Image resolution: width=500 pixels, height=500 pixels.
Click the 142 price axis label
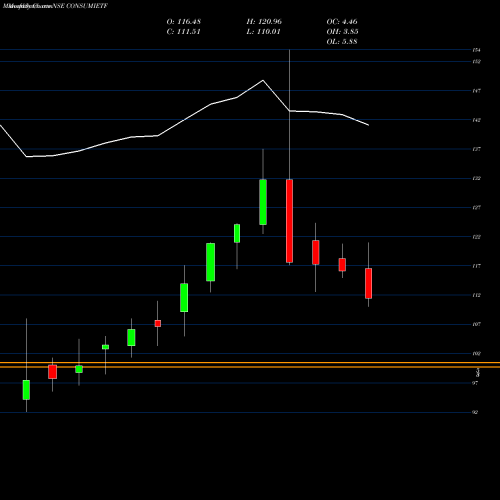coord(476,120)
